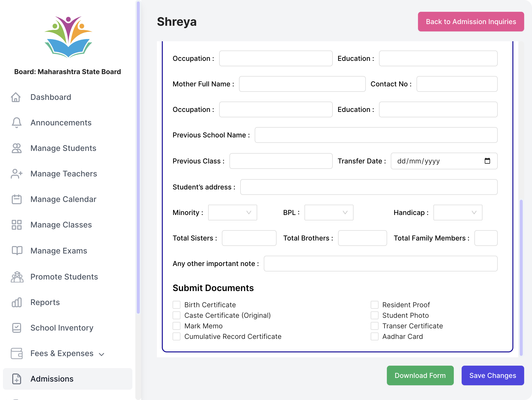Click the Student's address input
The height and width of the screenshot is (400, 532).
pos(369,187)
